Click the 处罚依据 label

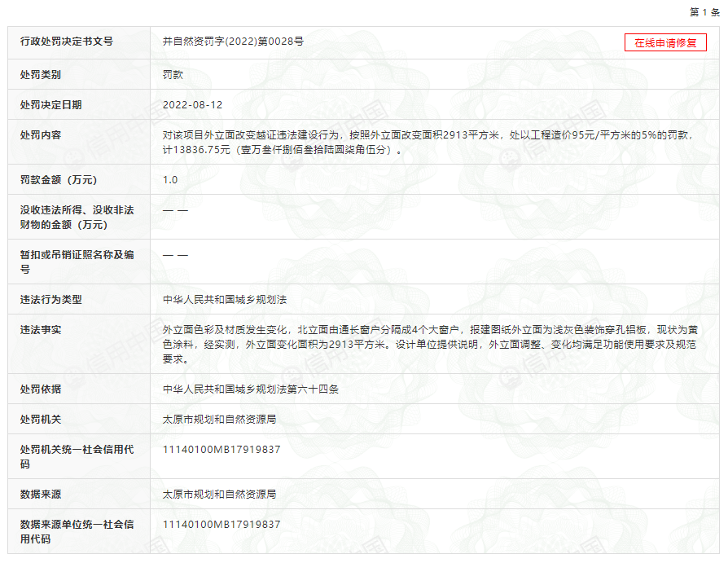point(41,389)
